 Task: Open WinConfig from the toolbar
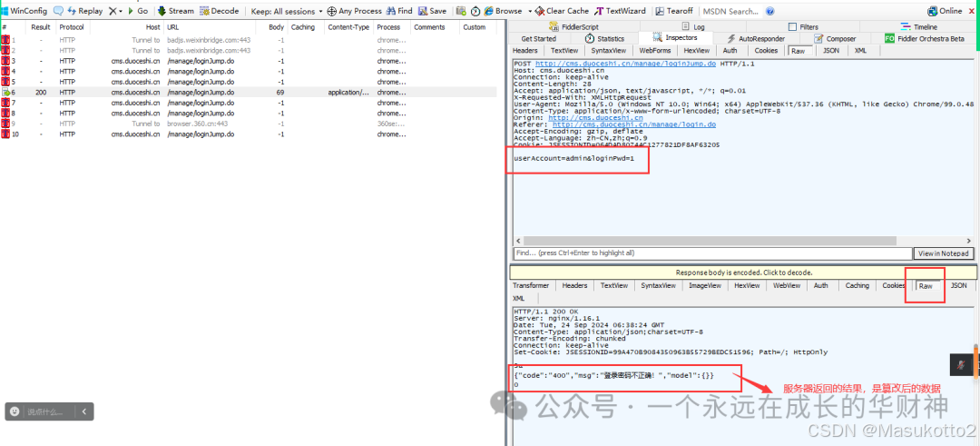(25, 11)
